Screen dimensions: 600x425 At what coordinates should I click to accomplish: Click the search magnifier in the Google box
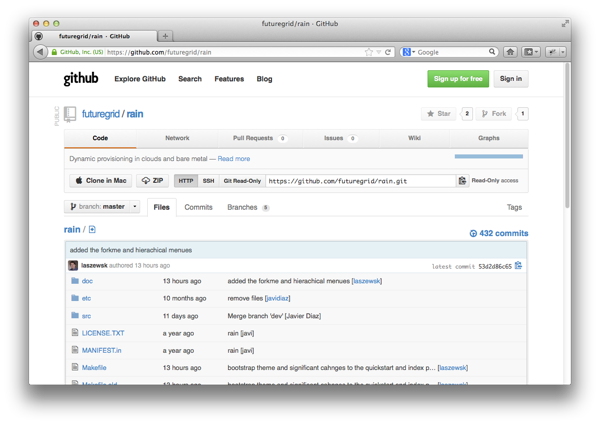pyautogui.click(x=492, y=52)
